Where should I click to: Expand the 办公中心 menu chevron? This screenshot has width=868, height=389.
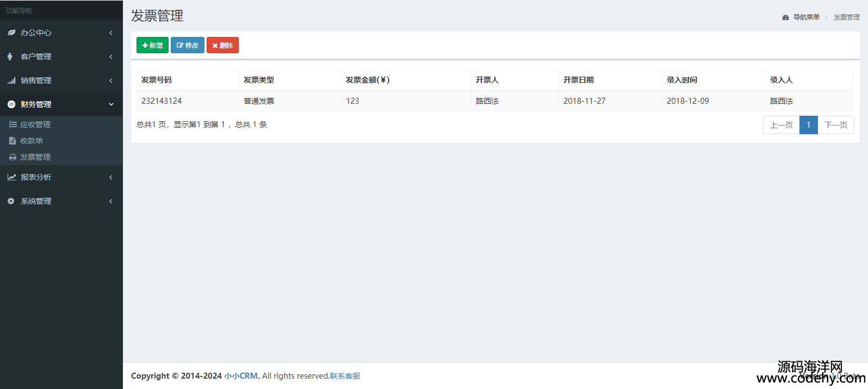[111, 33]
